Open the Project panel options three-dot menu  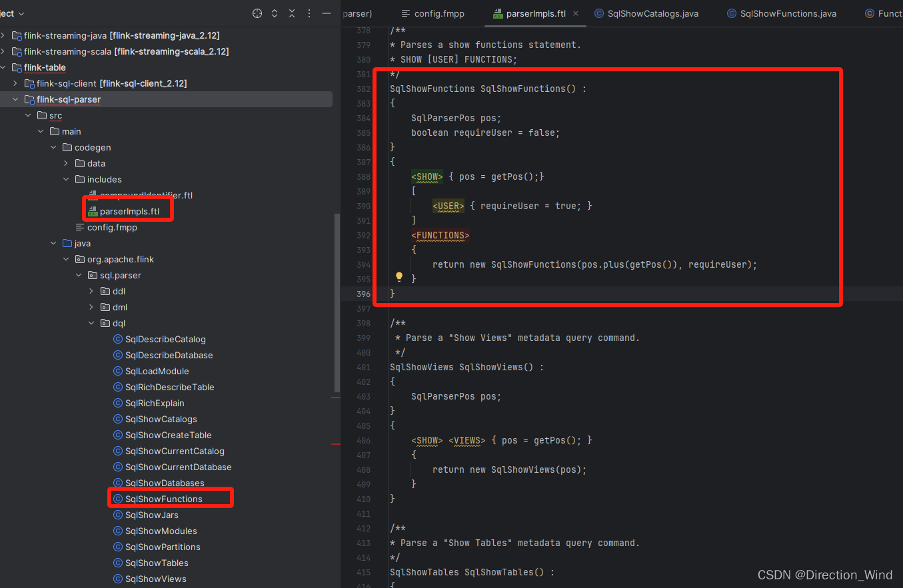coord(309,13)
